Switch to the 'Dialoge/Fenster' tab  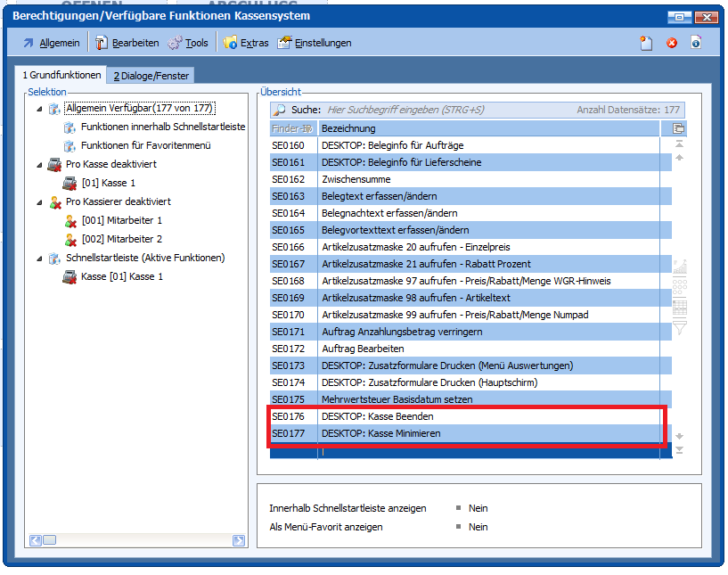click(150, 76)
